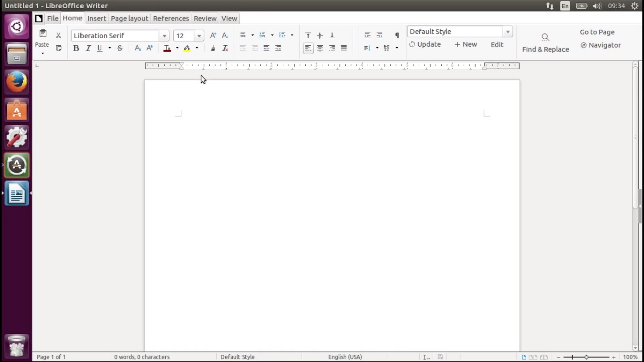Open the Page layout tab

point(129,18)
